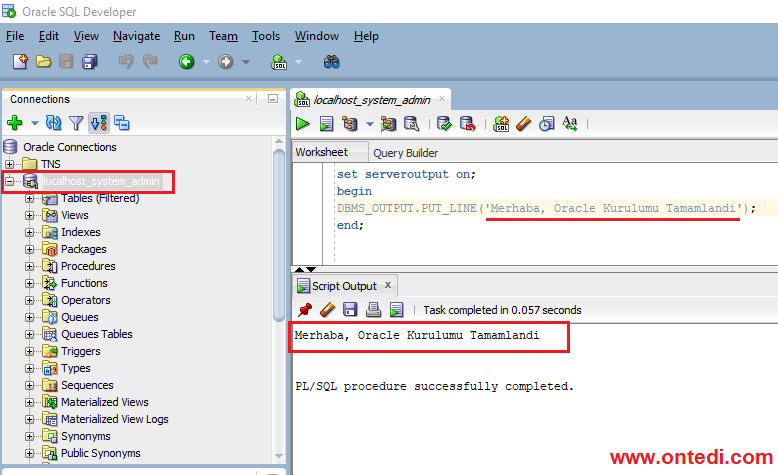778x475 pixels.
Task: Switch to the Query Builder tab
Action: tap(405, 153)
